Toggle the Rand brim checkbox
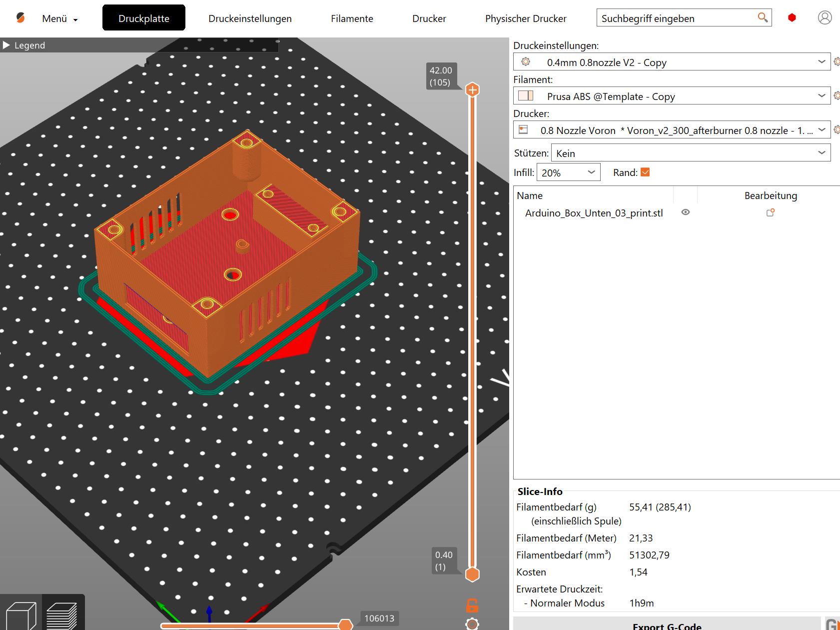Screen dimensions: 840x630 (645, 172)
